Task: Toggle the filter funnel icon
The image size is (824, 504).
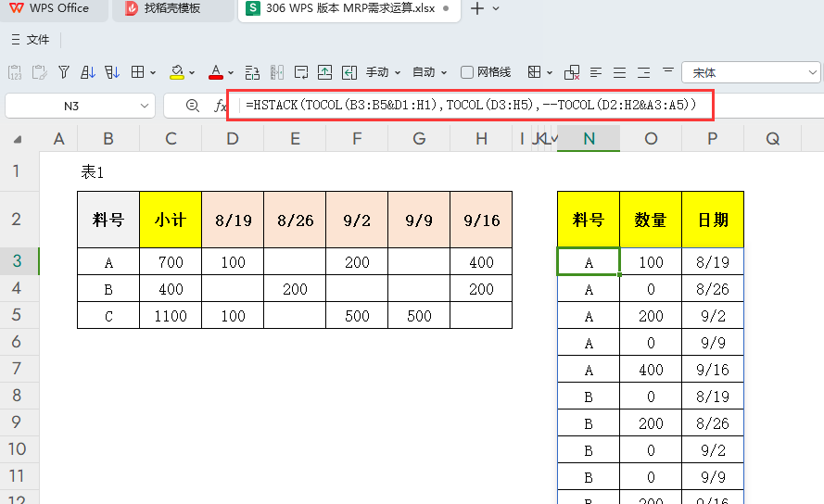Action: point(64,72)
